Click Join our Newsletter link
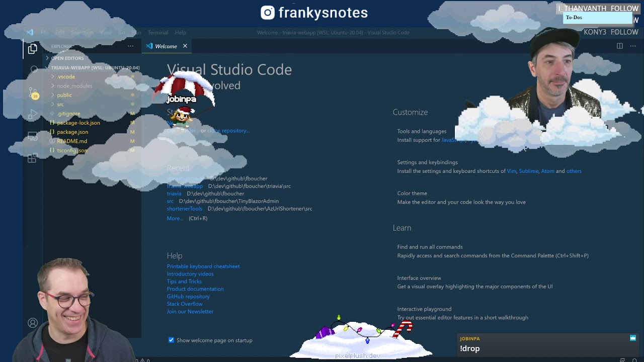Viewport: 644px width, 362px height. tap(190, 312)
